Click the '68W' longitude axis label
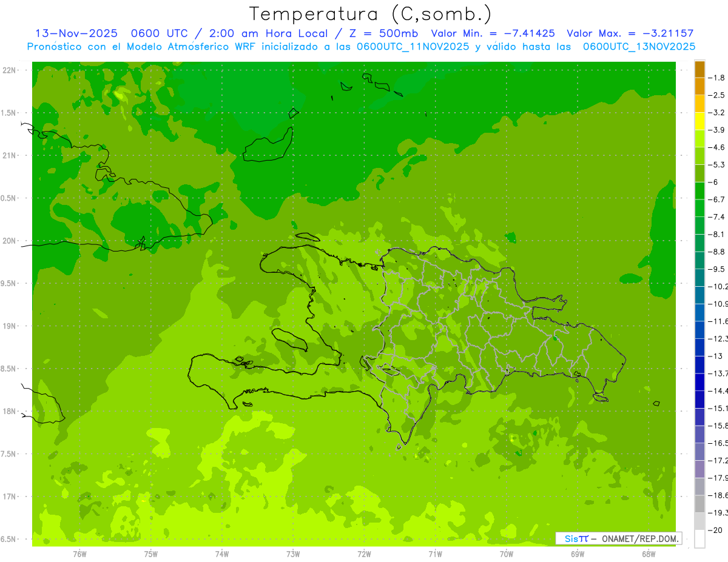This screenshot has width=728, height=562. pyautogui.click(x=649, y=554)
